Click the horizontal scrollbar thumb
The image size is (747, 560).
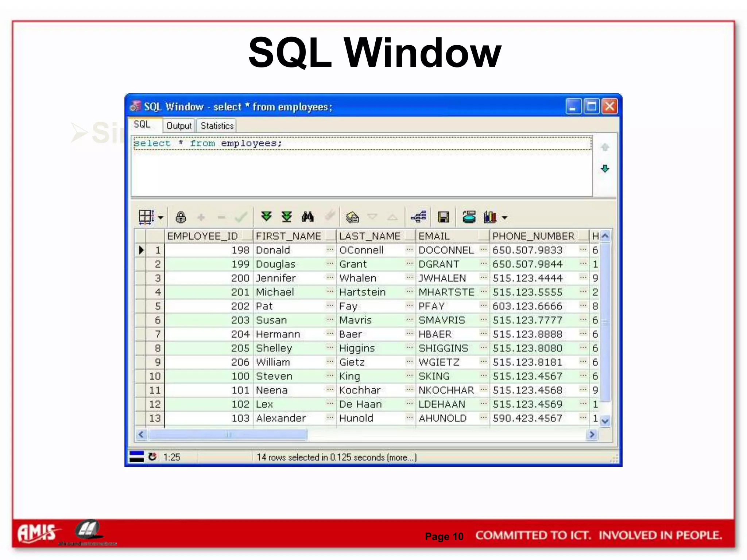(x=228, y=435)
